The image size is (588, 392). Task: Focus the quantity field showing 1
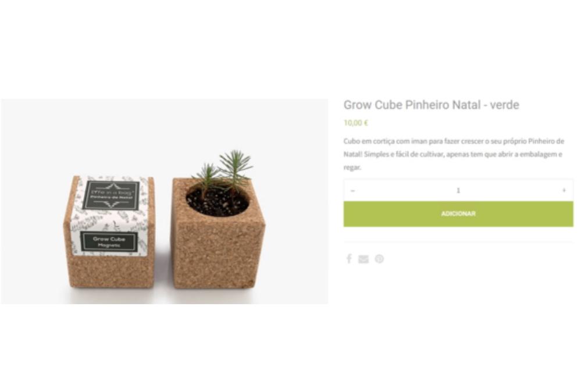(458, 191)
